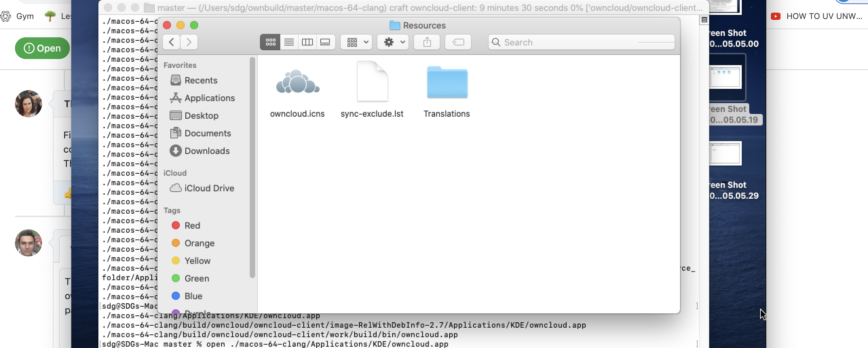The height and width of the screenshot is (348, 868).
Task: Click the Finder Search field
Action: pyautogui.click(x=581, y=42)
